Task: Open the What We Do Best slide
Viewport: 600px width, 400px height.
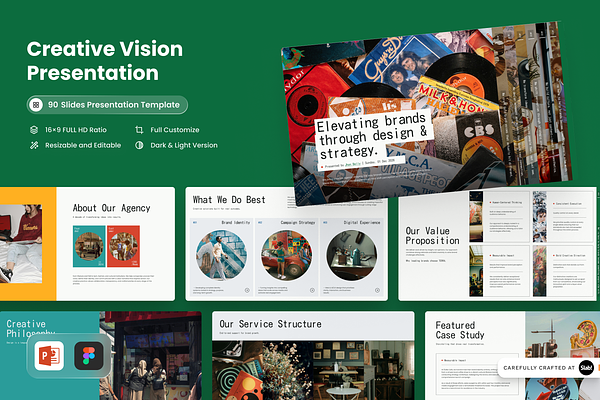Action: (x=286, y=244)
